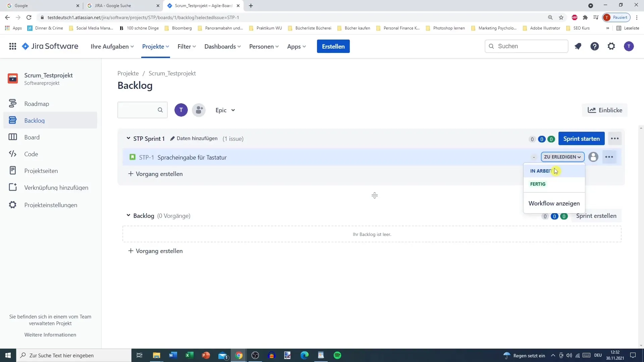The height and width of the screenshot is (362, 644).
Task: Open Einblicke insights button
Action: click(605, 110)
